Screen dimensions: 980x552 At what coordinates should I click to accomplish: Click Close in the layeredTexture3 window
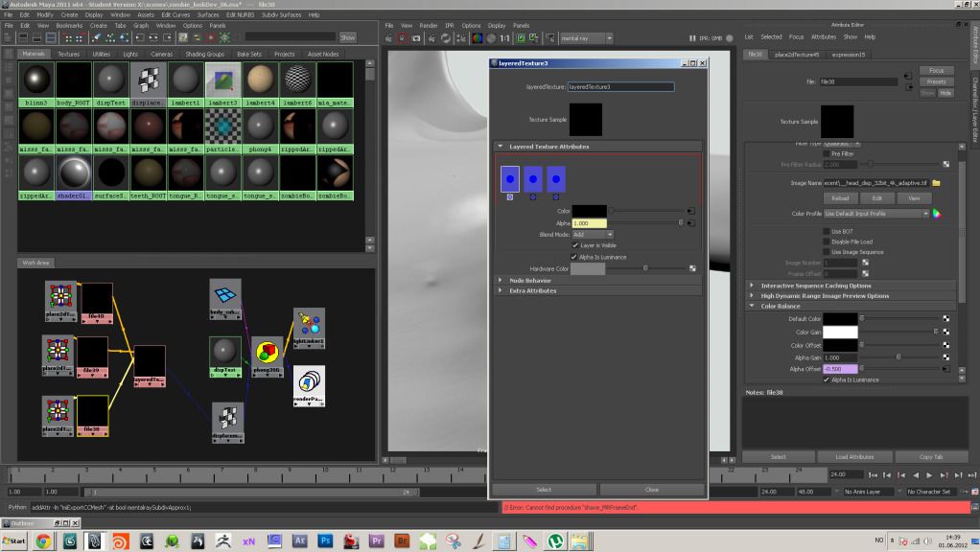(652, 490)
